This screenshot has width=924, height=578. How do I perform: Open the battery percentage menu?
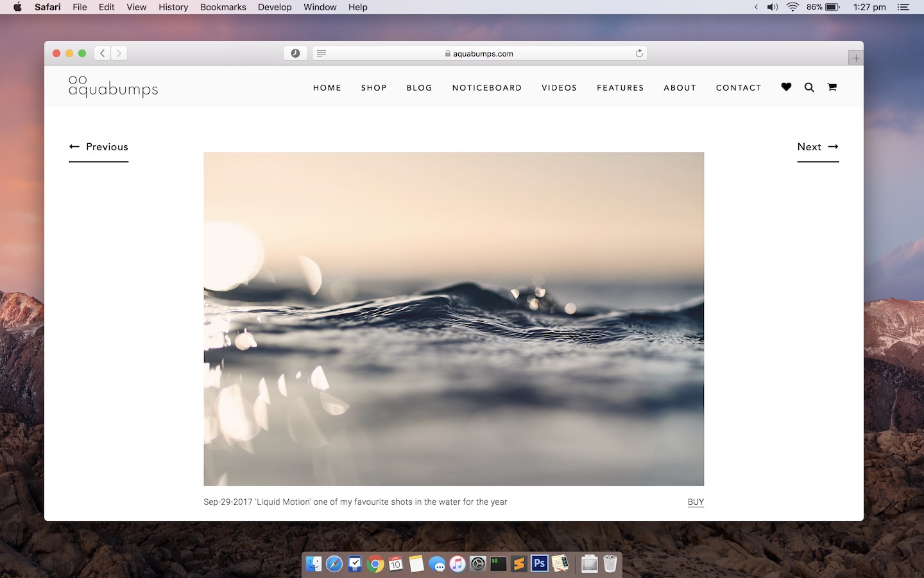coord(819,7)
